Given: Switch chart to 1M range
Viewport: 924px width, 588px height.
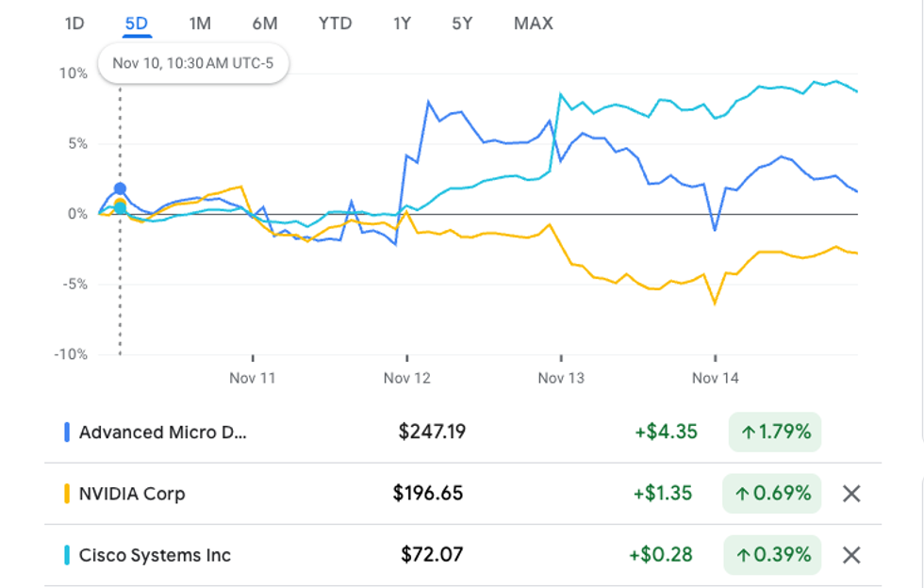Looking at the screenshot, I should 200,24.
